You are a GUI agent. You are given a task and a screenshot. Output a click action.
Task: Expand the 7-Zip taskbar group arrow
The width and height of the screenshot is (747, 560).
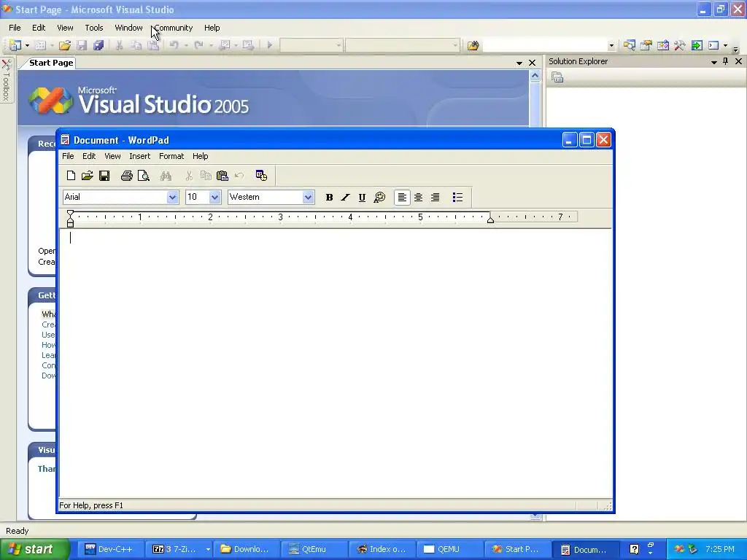tap(208, 550)
